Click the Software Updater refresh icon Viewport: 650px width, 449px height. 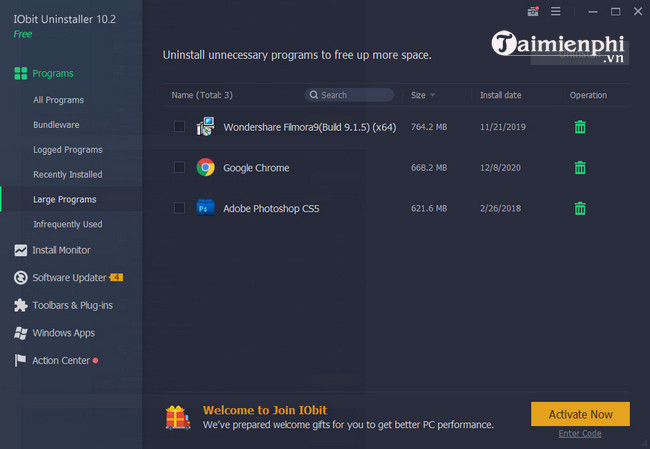[20, 277]
